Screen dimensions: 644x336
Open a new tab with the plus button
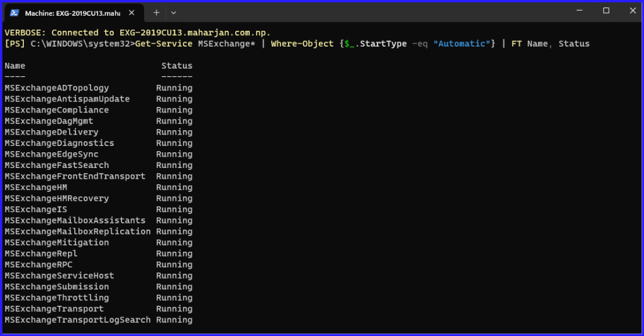[157, 13]
